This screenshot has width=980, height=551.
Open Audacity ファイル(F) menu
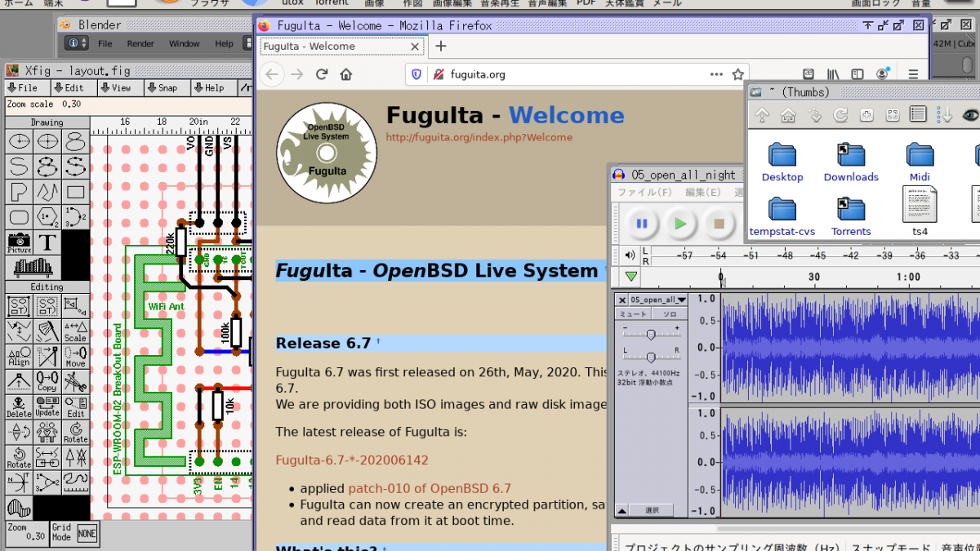[x=644, y=193]
